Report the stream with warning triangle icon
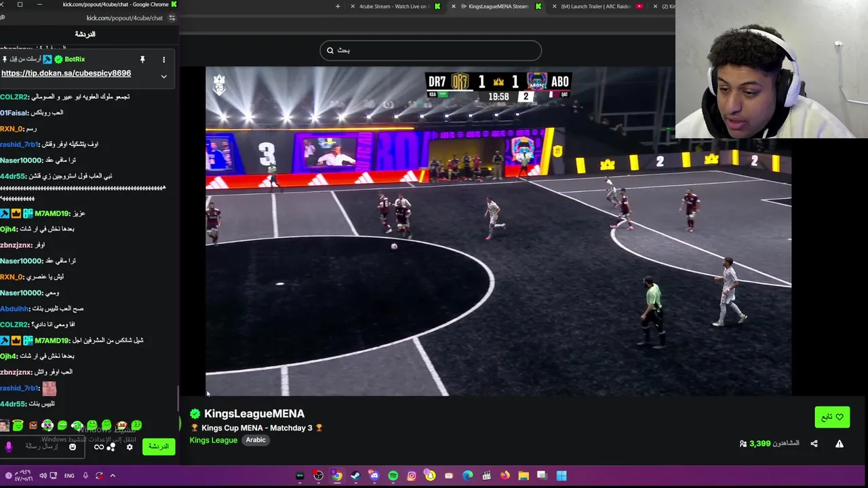This screenshot has height=488, width=868. pyautogui.click(x=840, y=444)
